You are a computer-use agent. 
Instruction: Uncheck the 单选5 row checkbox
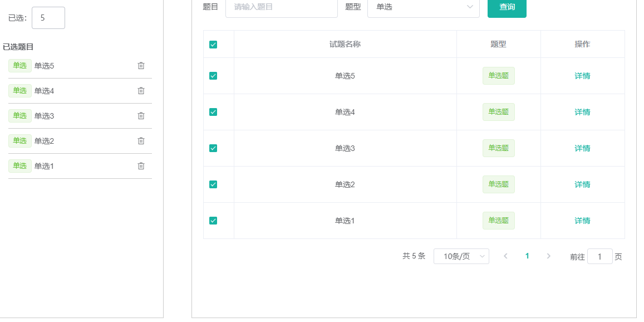(213, 76)
